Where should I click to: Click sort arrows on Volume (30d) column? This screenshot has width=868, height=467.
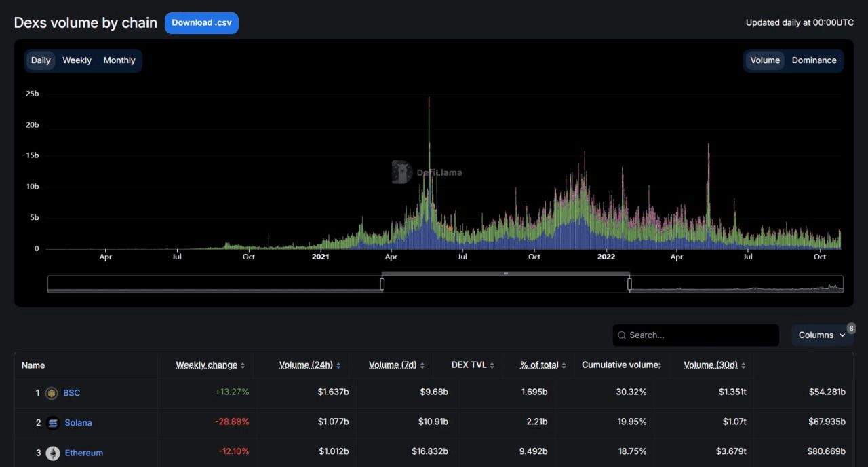pyautogui.click(x=743, y=366)
